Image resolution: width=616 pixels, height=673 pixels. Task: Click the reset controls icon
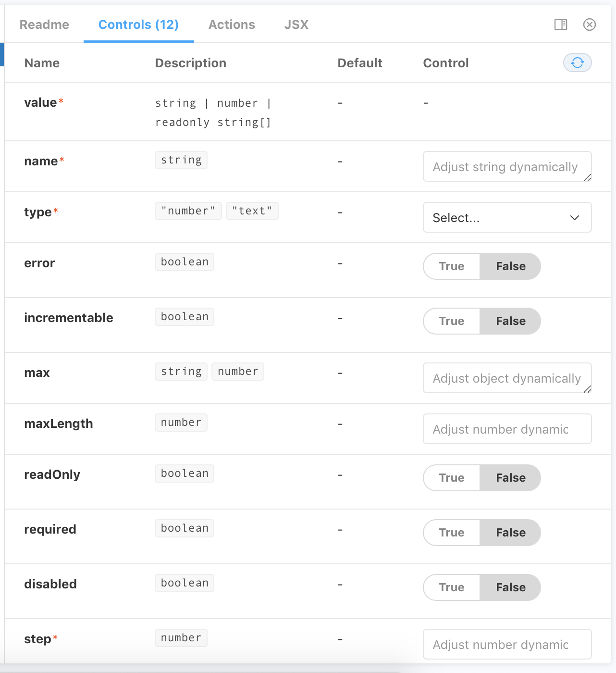click(x=577, y=62)
